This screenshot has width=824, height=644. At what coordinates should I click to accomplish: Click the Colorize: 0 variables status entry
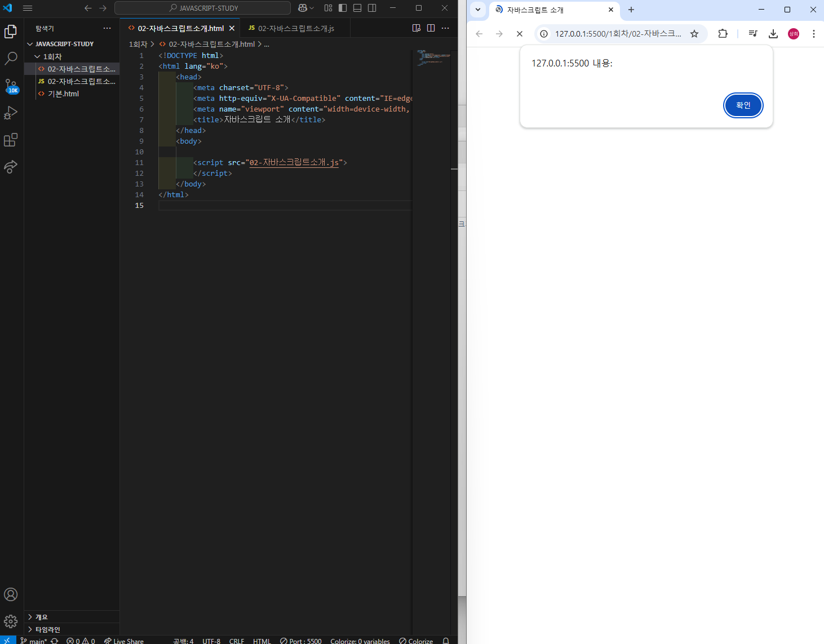[360, 641]
